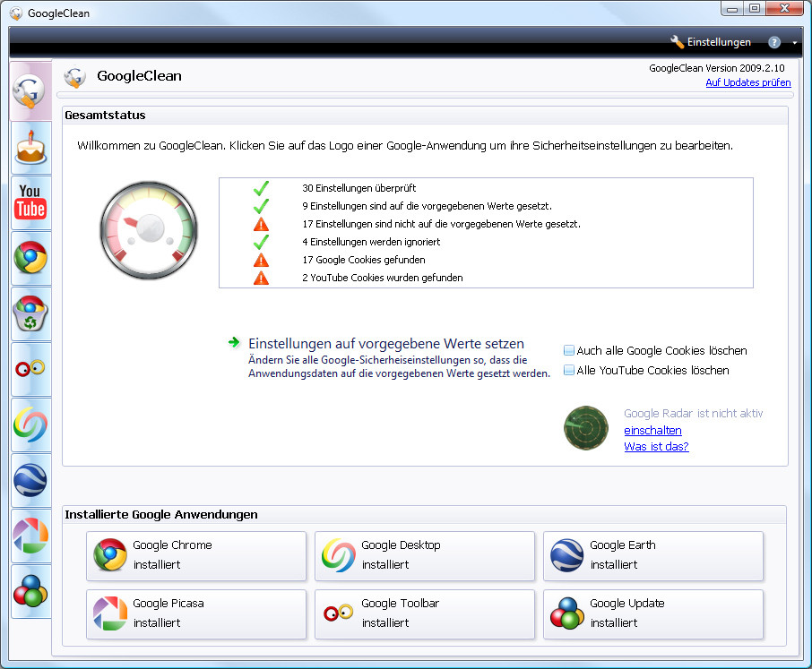This screenshot has height=669, width=812.
Task: Open the Google Picasa installiert tile
Action: click(196, 614)
